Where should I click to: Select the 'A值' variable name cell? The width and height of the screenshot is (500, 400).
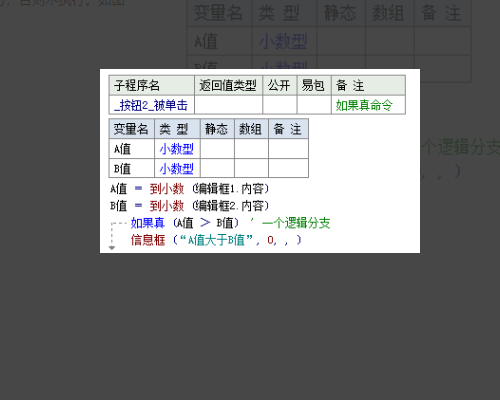(x=132, y=149)
